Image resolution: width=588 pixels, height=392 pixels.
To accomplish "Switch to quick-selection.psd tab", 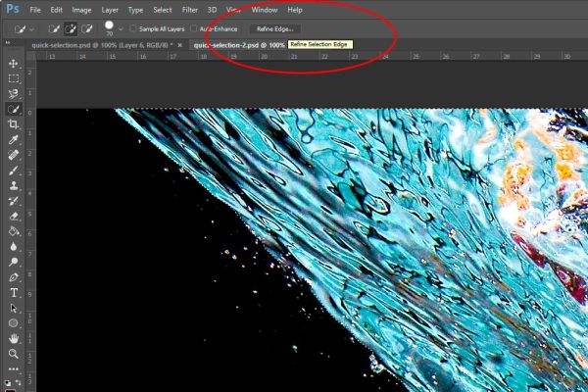I will pyautogui.click(x=102, y=45).
